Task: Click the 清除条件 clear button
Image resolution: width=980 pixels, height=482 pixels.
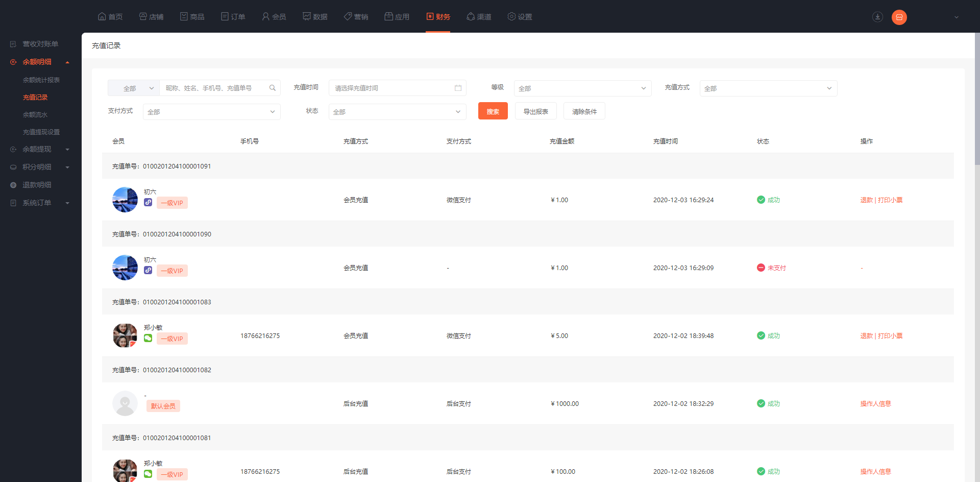Action: click(x=584, y=111)
